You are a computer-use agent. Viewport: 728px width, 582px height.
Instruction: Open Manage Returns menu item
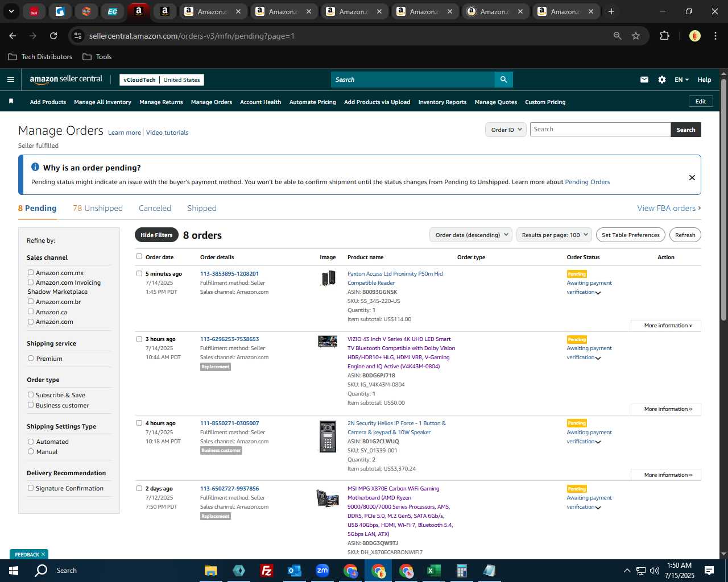click(161, 102)
